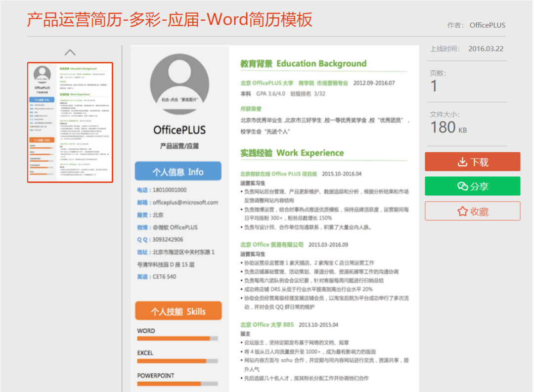Click the 北京微软在线 Office PLUS 项目组 entry

[x=278, y=174]
